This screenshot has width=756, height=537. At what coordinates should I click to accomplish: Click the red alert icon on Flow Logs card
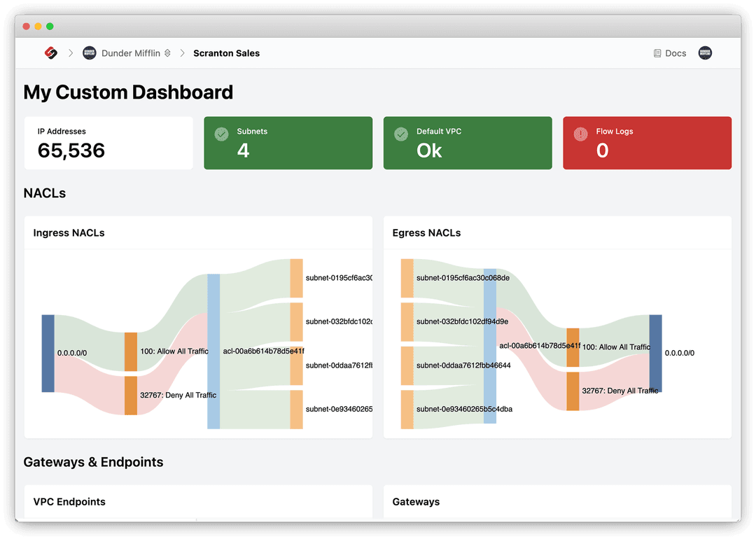[580, 134]
